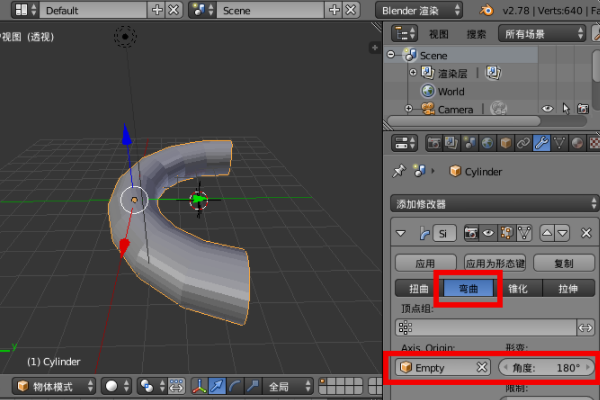Delete the Default screen layout

(173, 10)
